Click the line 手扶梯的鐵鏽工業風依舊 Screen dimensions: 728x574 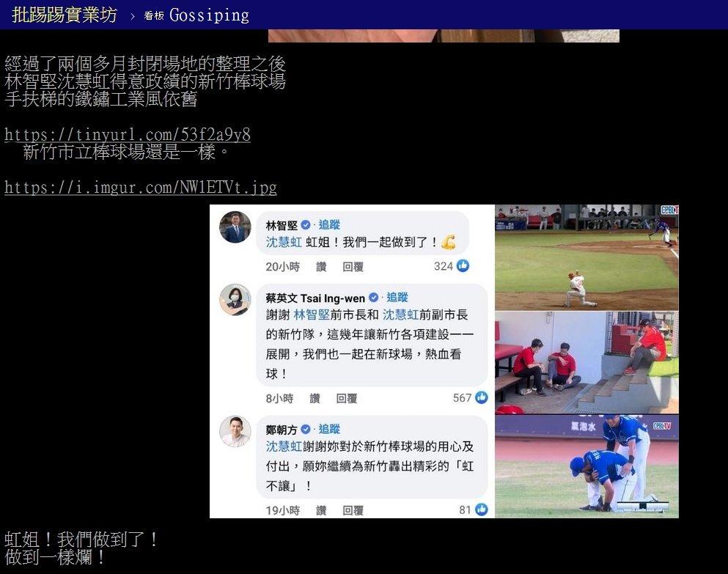coord(100,100)
